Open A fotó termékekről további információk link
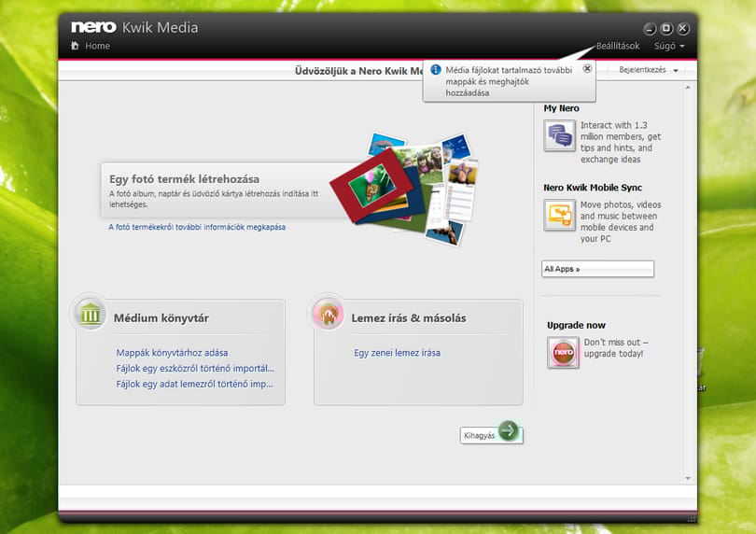 tap(197, 227)
